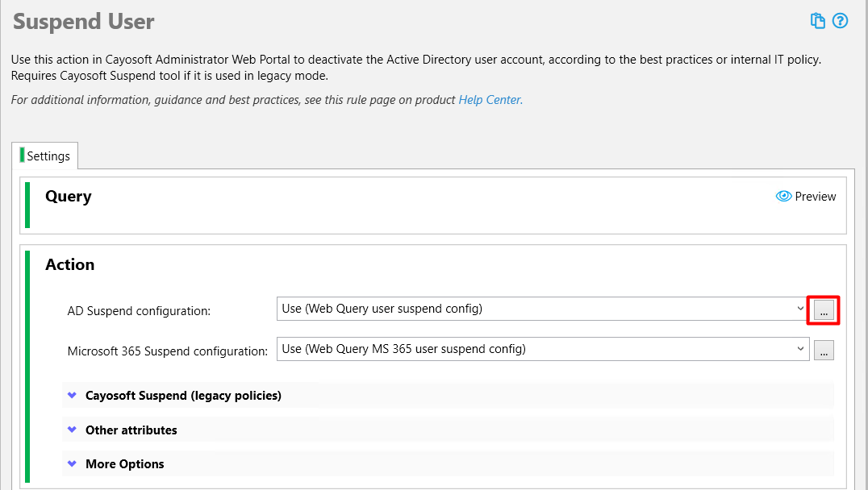
Task: Open the Help Center link
Action: click(490, 100)
